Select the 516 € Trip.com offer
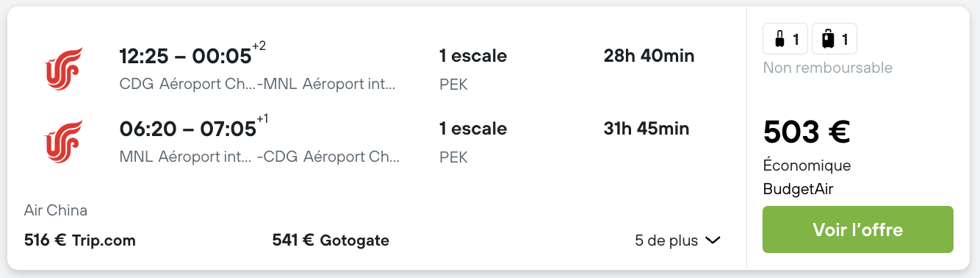The image size is (980, 278). pyautogui.click(x=80, y=240)
